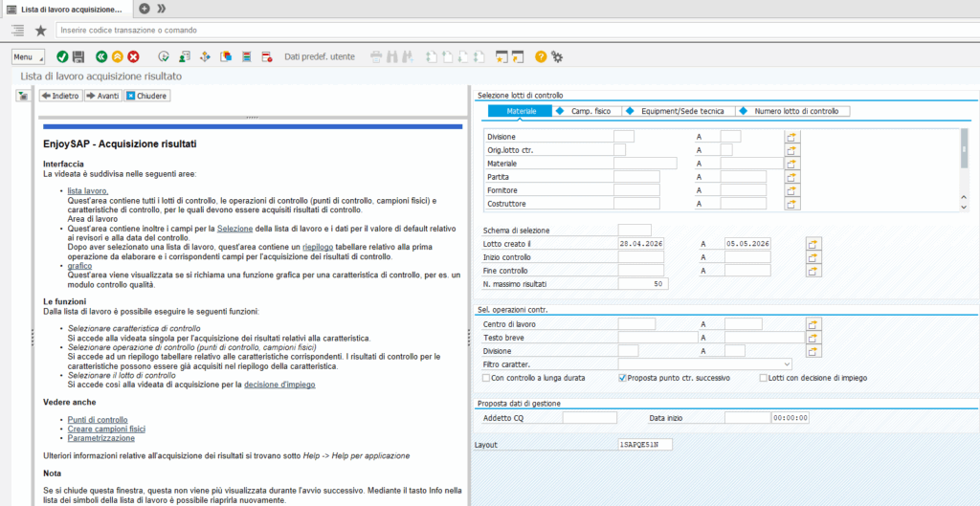Expand the Filtro caratter. dropdown
The width and height of the screenshot is (980, 506).
click(x=787, y=364)
